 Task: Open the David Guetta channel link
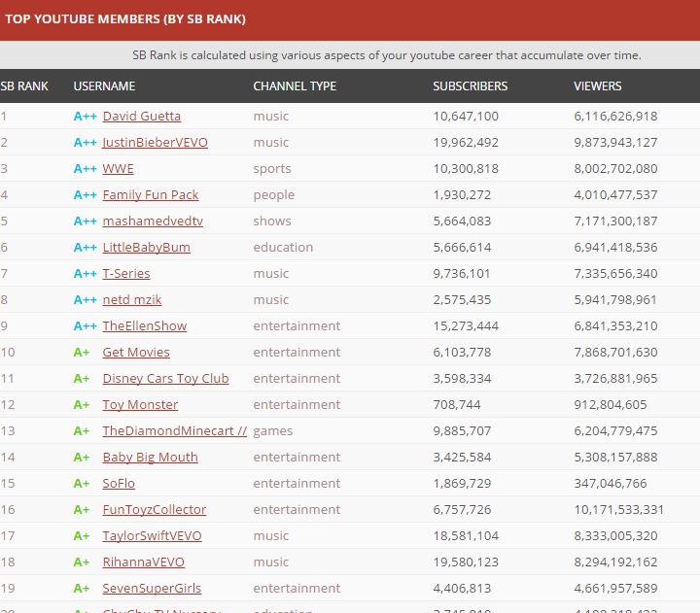(141, 116)
